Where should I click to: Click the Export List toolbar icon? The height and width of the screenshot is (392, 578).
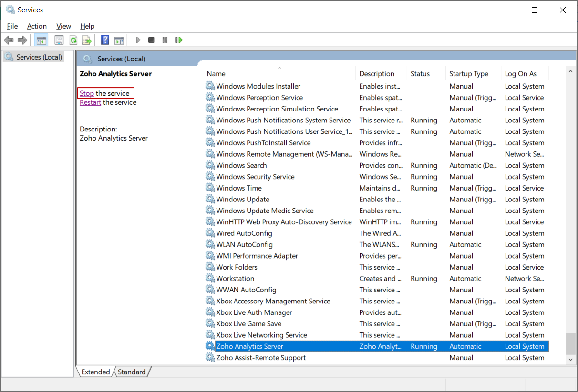[86, 40]
